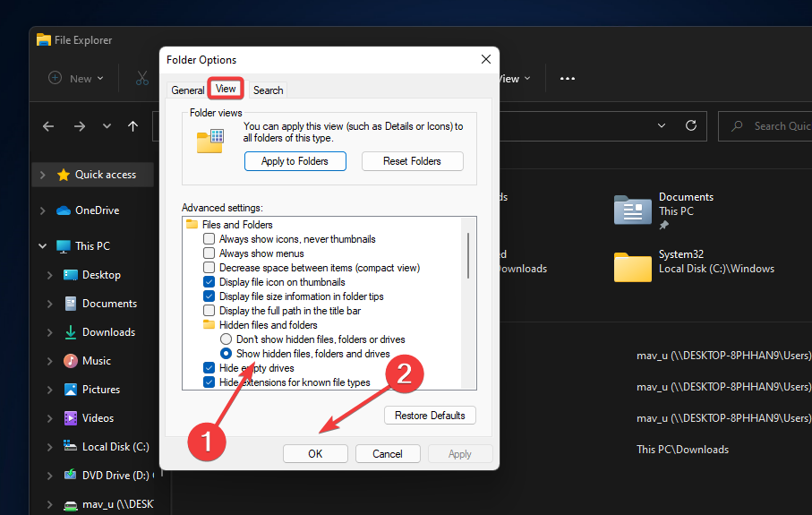Click the back navigation arrow

click(48, 126)
